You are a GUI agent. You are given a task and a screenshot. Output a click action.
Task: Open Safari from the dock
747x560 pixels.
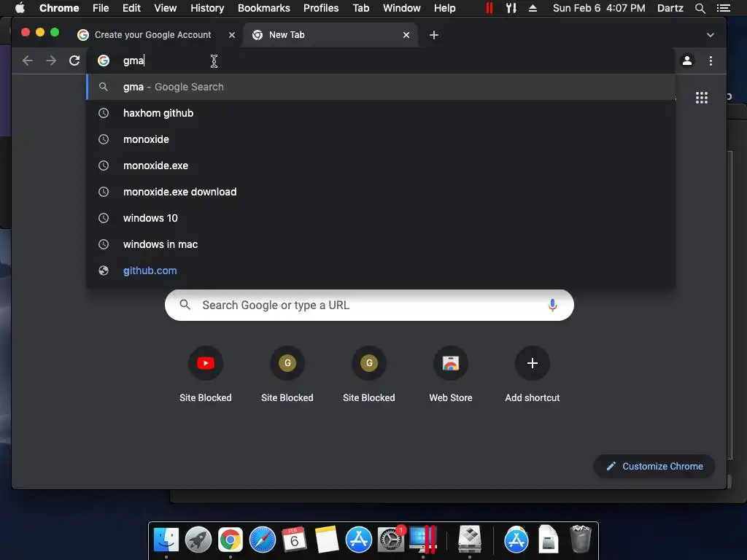pyautogui.click(x=263, y=540)
